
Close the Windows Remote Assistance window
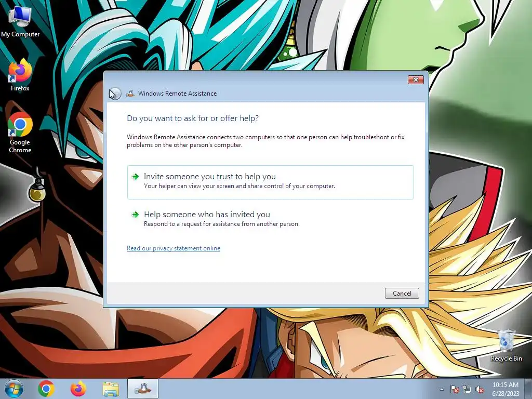pyautogui.click(x=416, y=79)
